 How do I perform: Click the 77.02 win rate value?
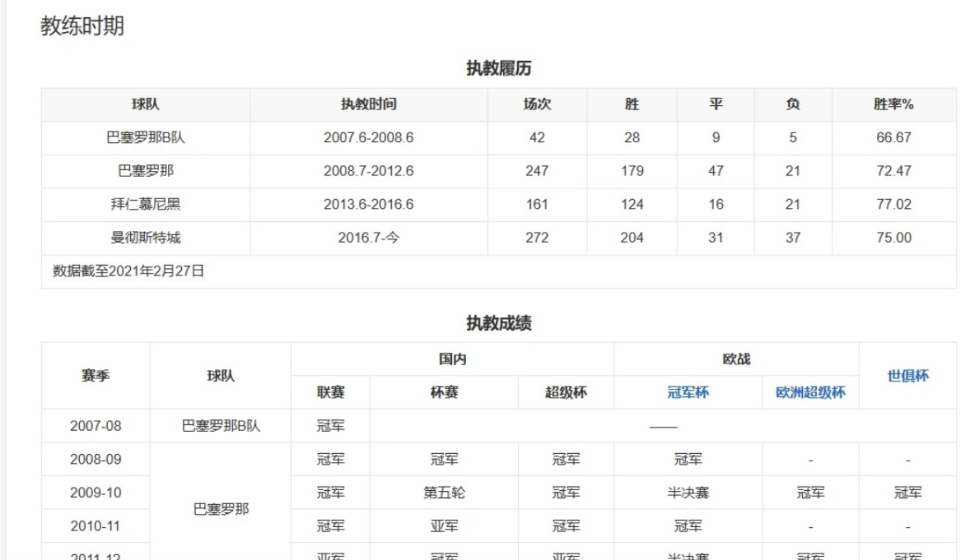tap(894, 204)
